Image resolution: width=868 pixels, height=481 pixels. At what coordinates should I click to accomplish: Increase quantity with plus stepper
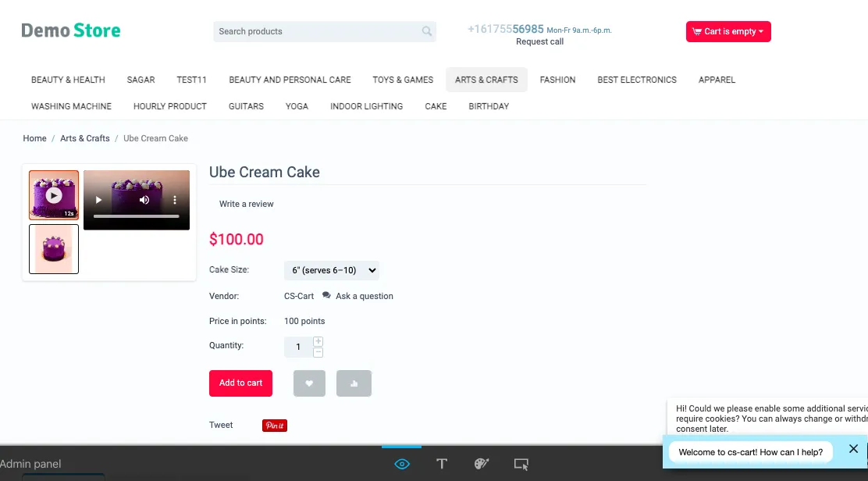coord(318,341)
